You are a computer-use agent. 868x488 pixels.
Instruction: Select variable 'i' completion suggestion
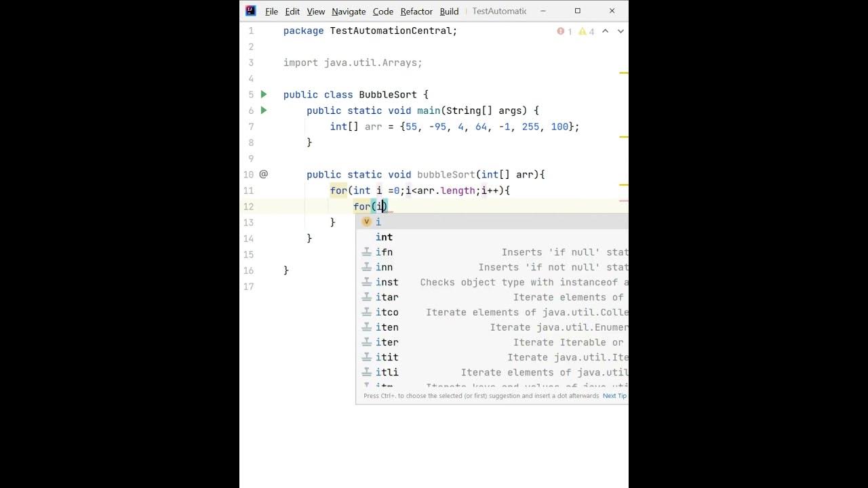tap(492, 222)
